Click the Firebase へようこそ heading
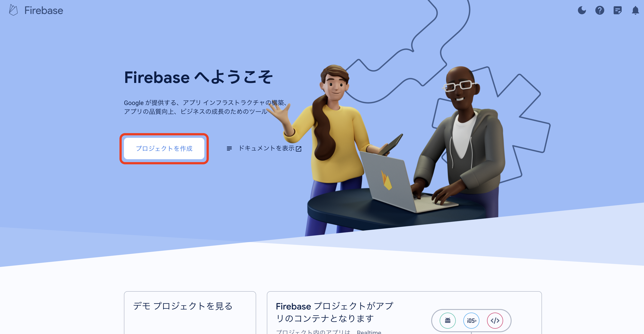This screenshot has height=334, width=644. coord(198,77)
